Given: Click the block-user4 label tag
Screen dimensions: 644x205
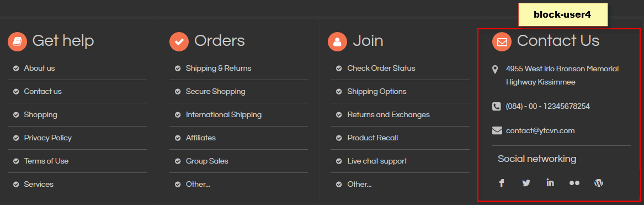Looking at the screenshot, I should [x=563, y=15].
